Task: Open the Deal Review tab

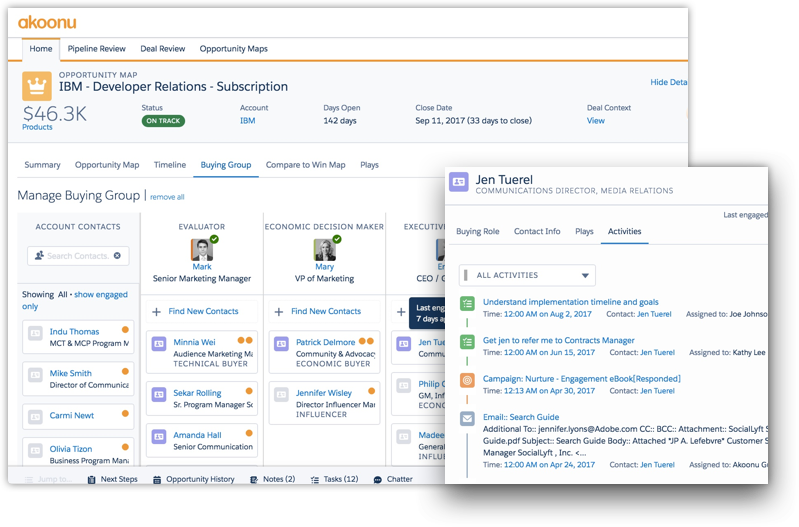Action: tap(163, 49)
